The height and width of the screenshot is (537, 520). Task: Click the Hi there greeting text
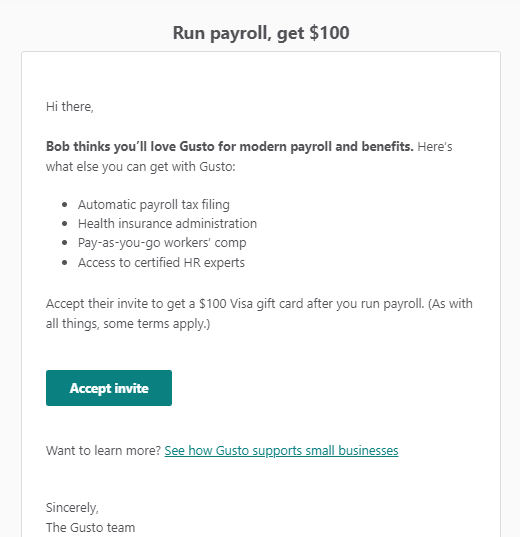[x=70, y=107]
